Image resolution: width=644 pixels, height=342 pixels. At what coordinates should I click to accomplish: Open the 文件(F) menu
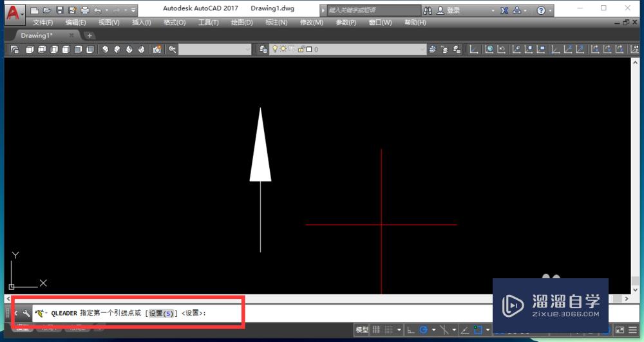(x=43, y=23)
